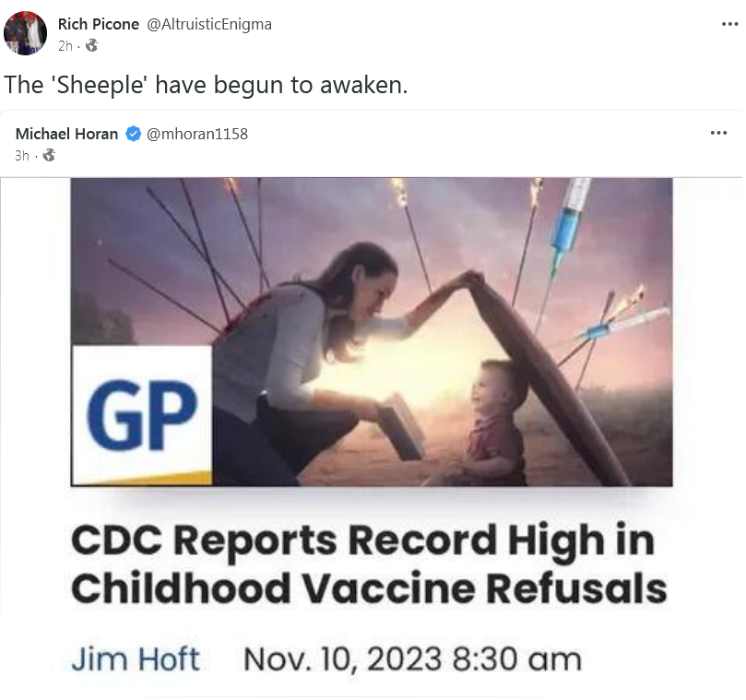Viewport: 746px width, 700px height.
Task: Click the Nov. 10, 2023 article date
Action: click(x=412, y=659)
